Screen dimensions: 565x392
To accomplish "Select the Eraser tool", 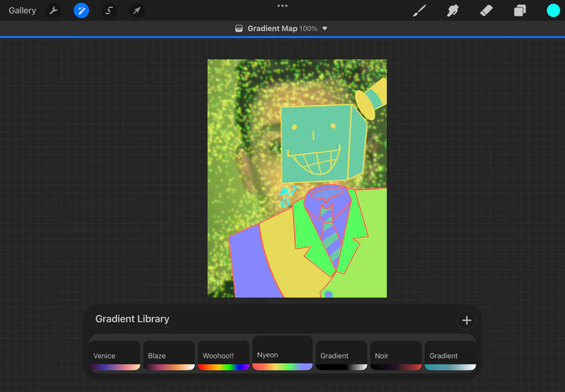I will pos(486,11).
